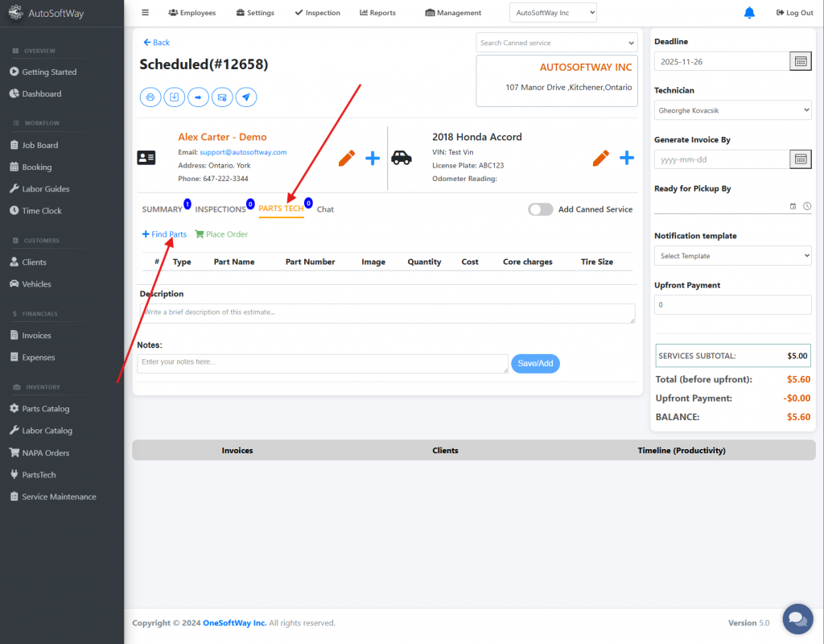Image resolution: width=824 pixels, height=644 pixels.
Task: Click the Upfront Payment input field
Action: click(x=732, y=305)
